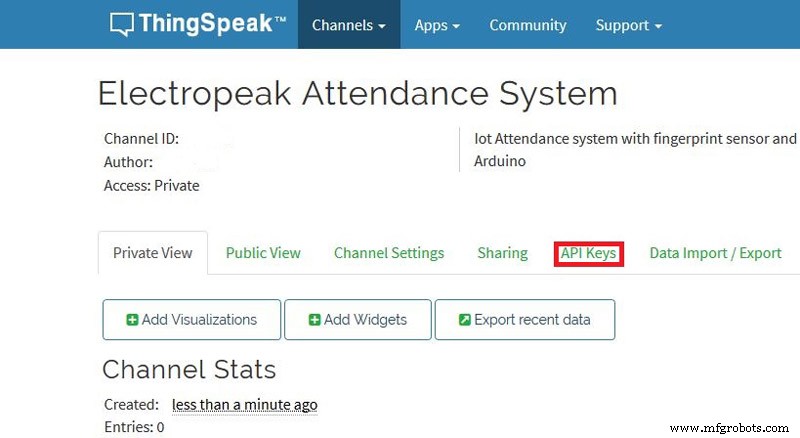Go to the Community page

[527, 25]
